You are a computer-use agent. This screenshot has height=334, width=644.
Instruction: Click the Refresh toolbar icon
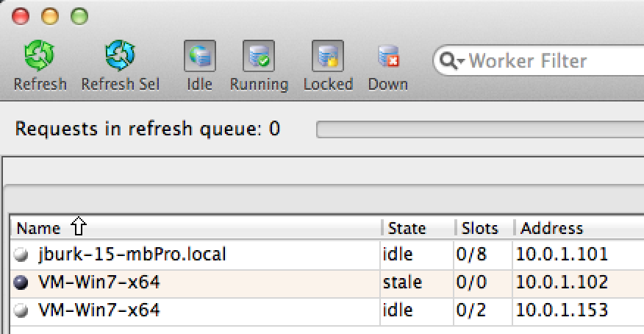pos(40,56)
